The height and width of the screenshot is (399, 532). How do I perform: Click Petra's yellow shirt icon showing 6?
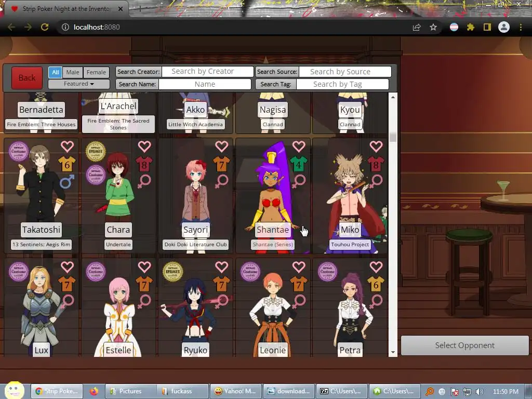(376, 284)
